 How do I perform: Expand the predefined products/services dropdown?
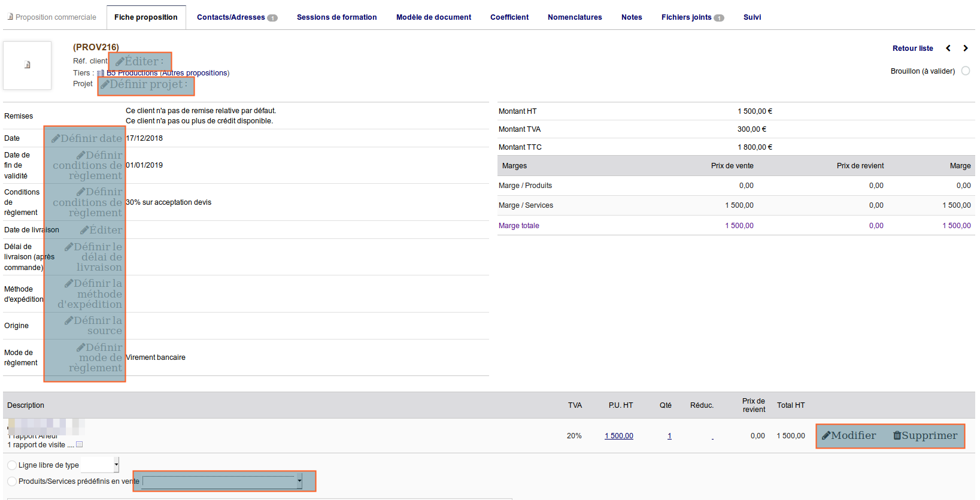(x=222, y=481)
